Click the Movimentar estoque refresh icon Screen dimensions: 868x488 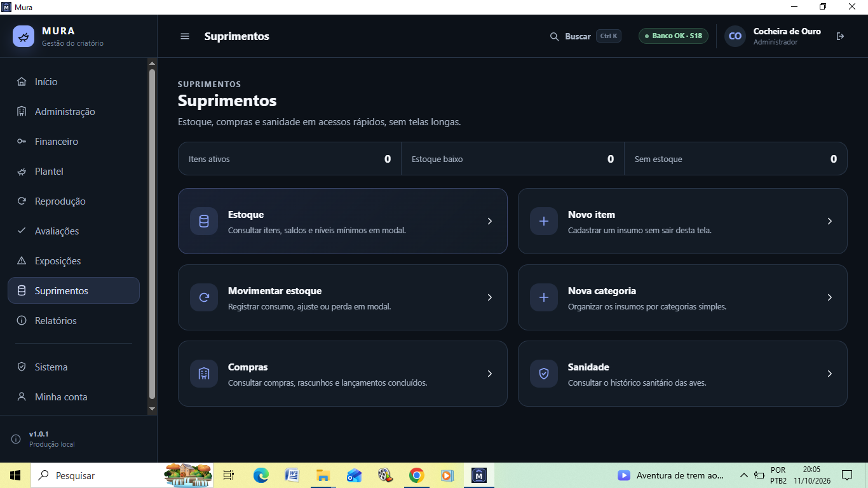(204, 297)
